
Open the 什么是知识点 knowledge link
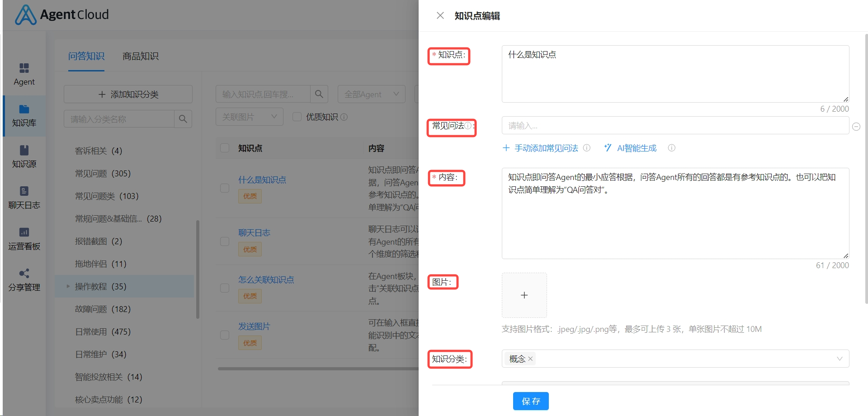[x=262, y=180]
